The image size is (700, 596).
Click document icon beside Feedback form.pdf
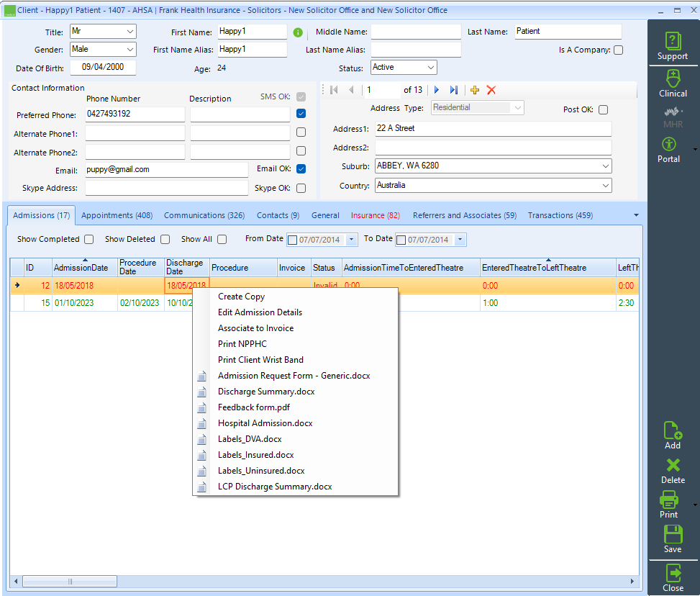(x=201, y=407)
